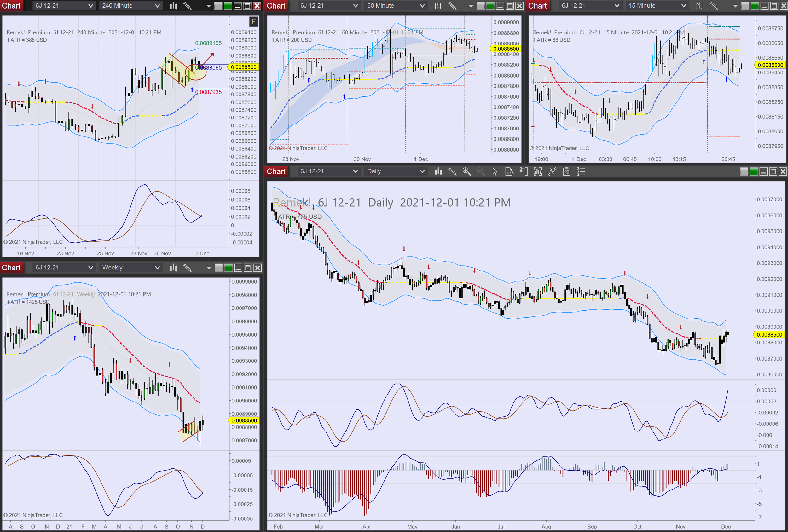Click yellow 0.0088500 price marker on Daily chart
This screenshot has width=788, height=532.
(x=769, y=335)
